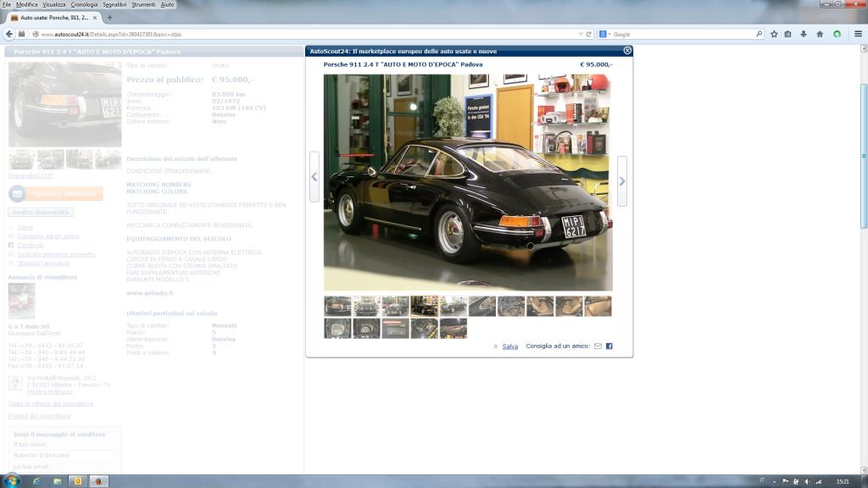Share the listing via email envelope icon
Screen dimensions: 868x488
tap(598, 347)
